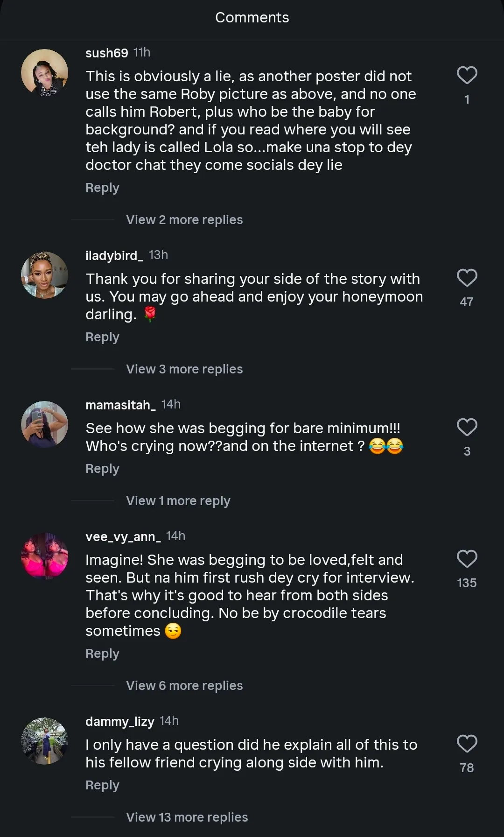
Task: Reply to dammy_lizy's question comment
Action: click(x=102, y=785)
